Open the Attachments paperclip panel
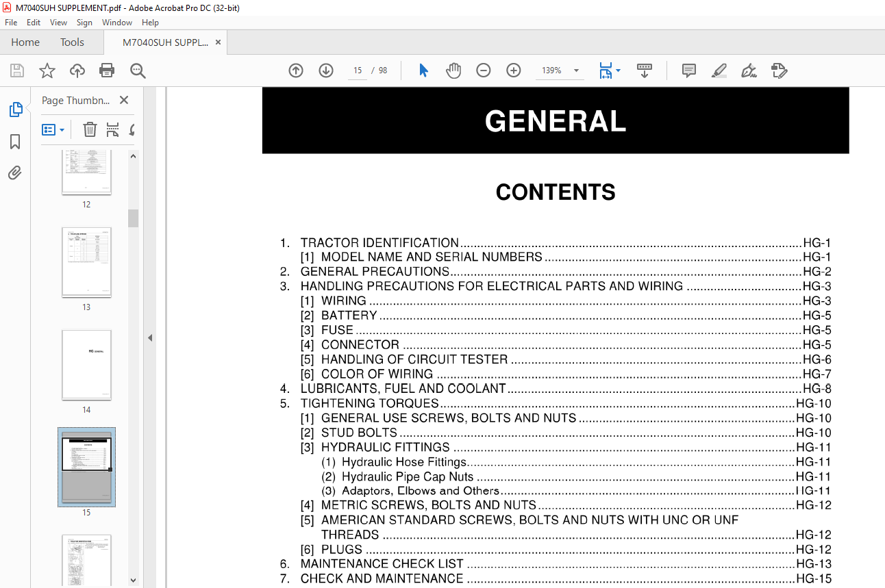 pyautogui.click(x=15, y=172)
